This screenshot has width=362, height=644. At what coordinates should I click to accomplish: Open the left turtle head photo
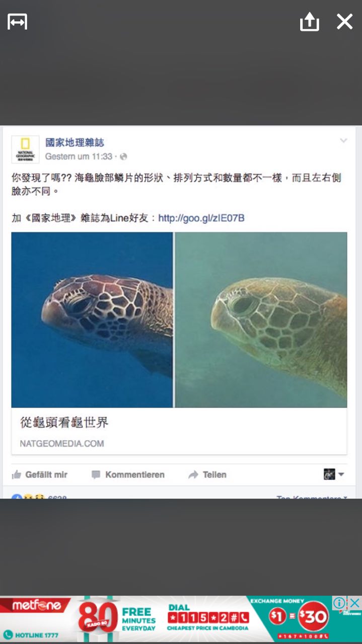(x=92, y=319)
